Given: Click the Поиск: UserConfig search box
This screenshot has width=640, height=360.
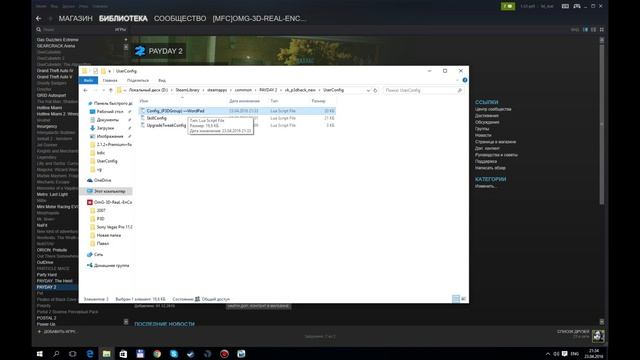Looking at the screenshot, I should point(423,90).
